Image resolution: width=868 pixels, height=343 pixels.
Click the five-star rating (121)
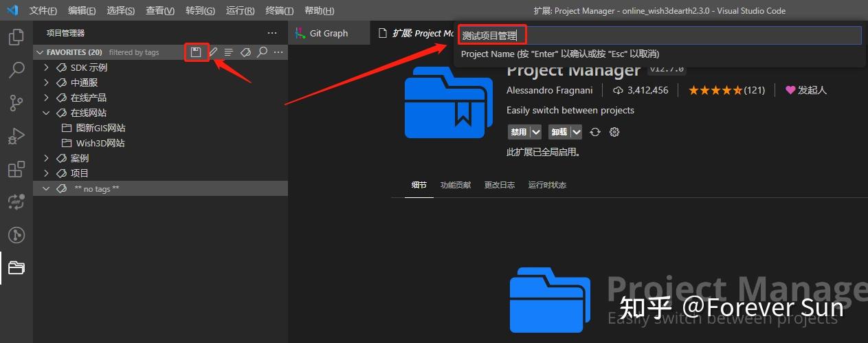click(727, 90)
